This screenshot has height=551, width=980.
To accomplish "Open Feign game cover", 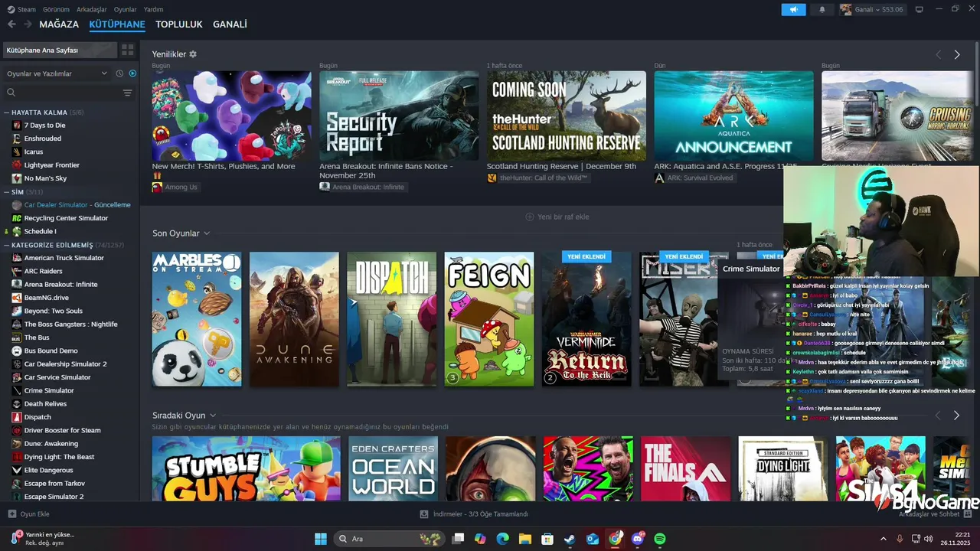I will (x=489, y=319).
